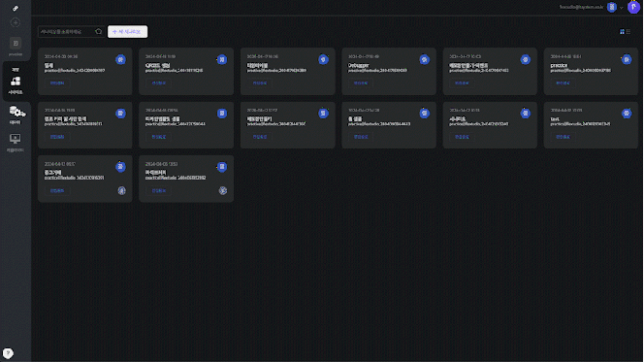The height and width of the screenshot is (362, 644).
Task: Click the blue badge on 중고거래 card
Action: (120, 167)
